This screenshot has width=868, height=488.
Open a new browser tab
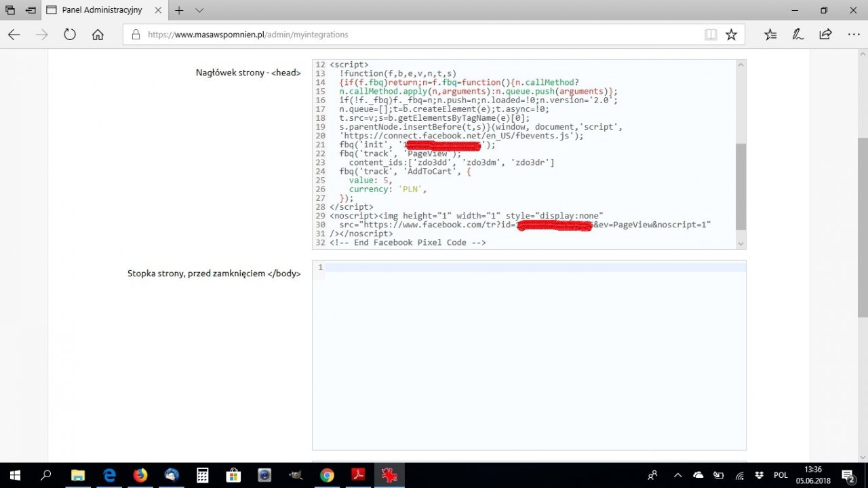click(179, 10)
